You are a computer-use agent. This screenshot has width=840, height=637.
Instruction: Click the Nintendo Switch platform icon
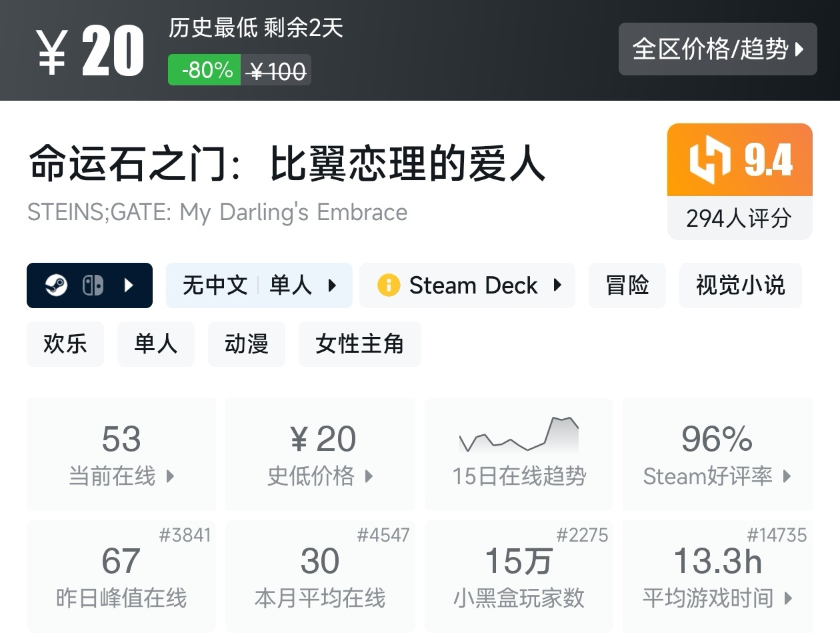[x=93, y=285]
